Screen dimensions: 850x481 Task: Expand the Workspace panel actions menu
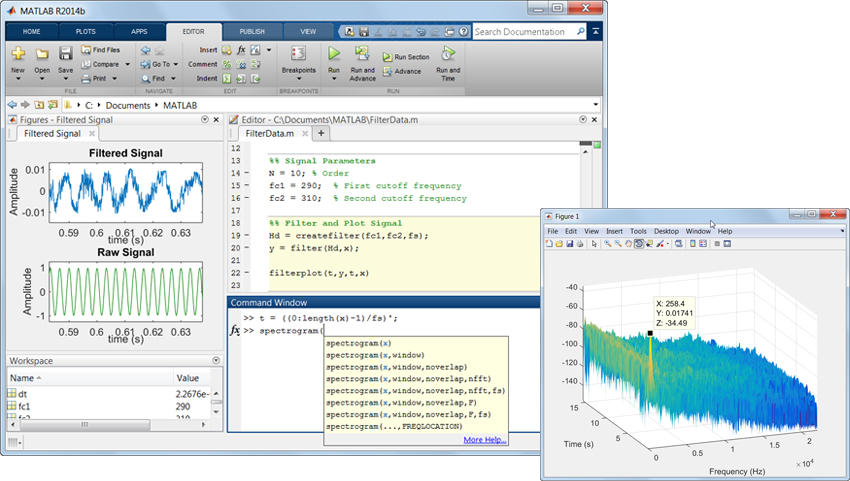pyautogui.click(x=216, y=360)
